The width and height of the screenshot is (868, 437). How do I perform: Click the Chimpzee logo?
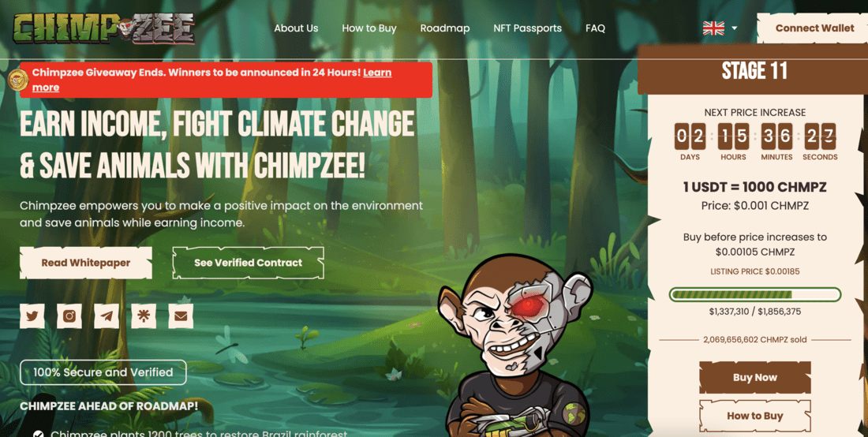coord(104,28)
